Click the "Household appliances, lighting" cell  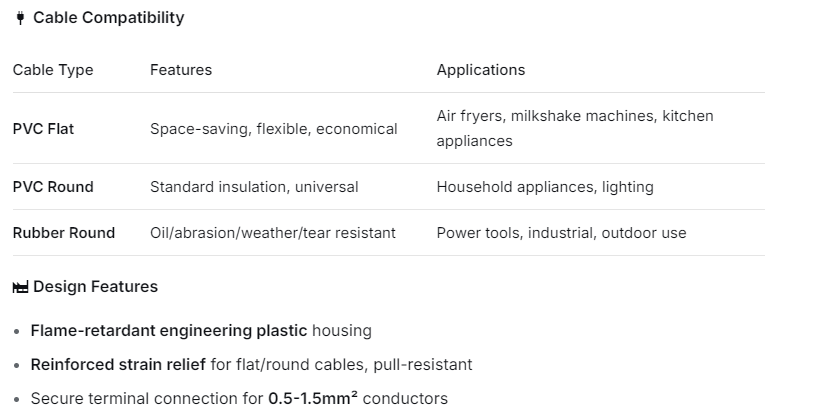tap(545, 187)
